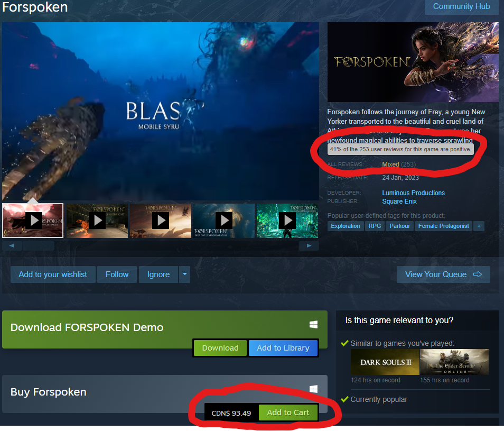Open the Community Hub
The width and height of the screenshot is (504, 431).
pos(461,6)
